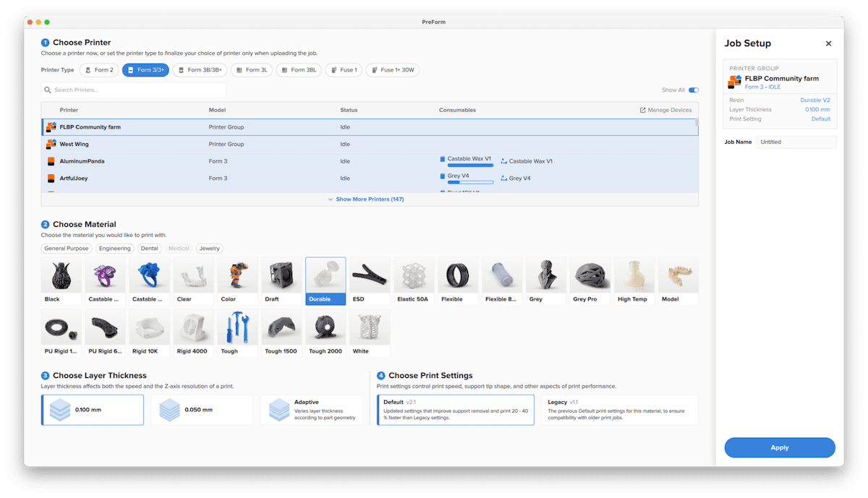This screenshot has height=498, width=868.
Task: Click the 0.050 mm layer stack icon
Action: pyautogui.click(x=169, y=410)
